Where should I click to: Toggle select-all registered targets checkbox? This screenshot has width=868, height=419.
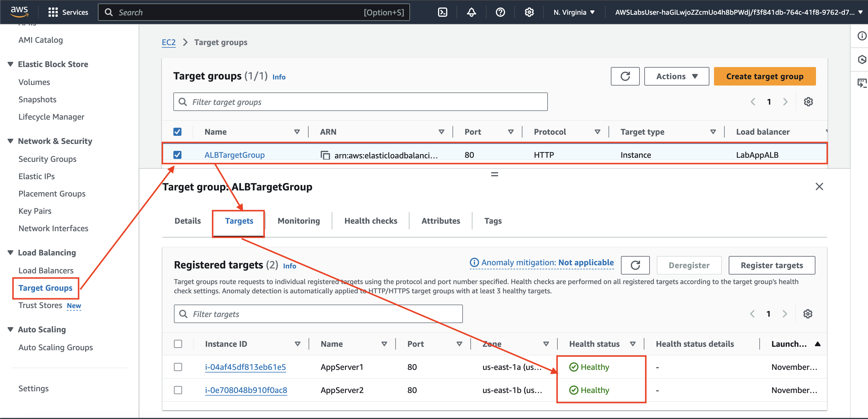178,344
